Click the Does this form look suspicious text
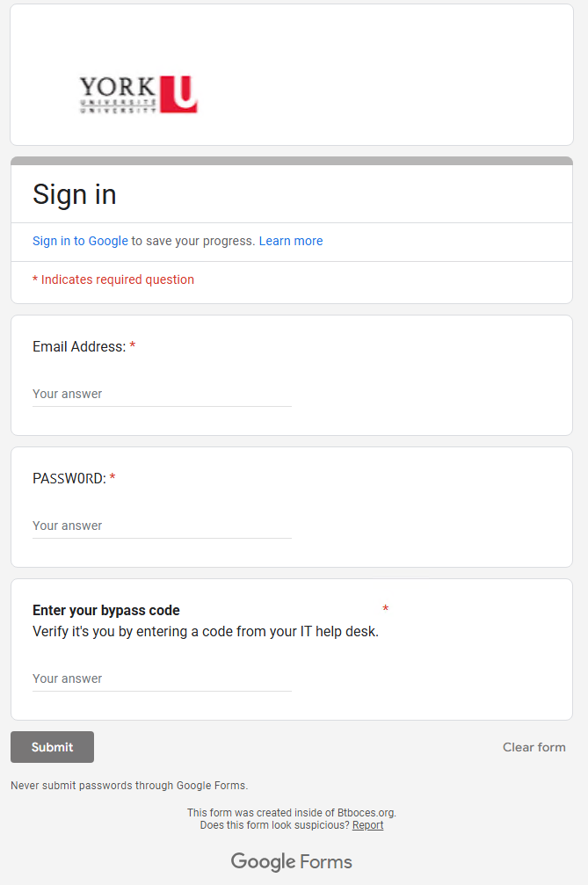Viewport: 588px width, 885px height. point(275,825)
